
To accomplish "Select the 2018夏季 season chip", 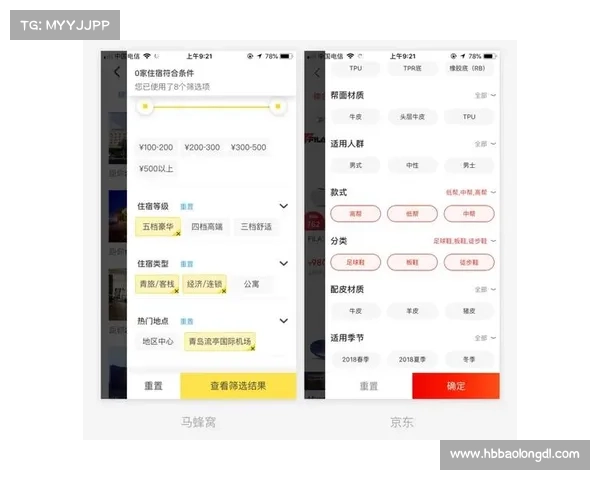I will point(412,359).
